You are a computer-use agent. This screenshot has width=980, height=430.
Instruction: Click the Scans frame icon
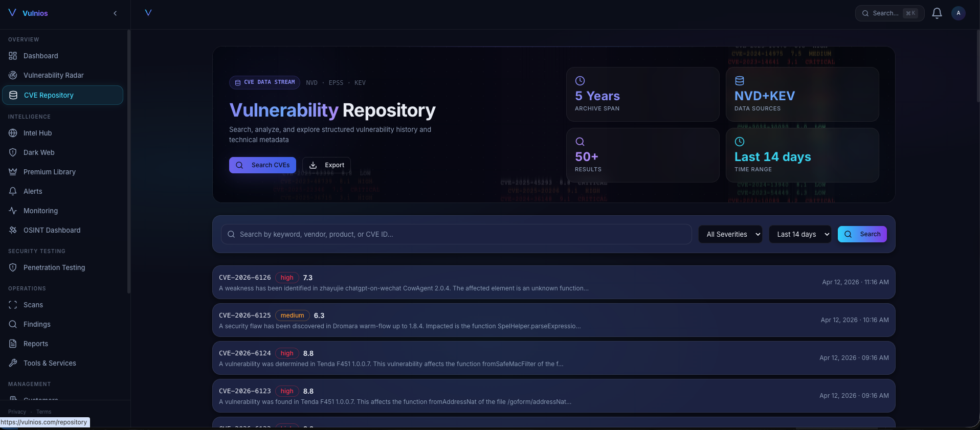13,305
